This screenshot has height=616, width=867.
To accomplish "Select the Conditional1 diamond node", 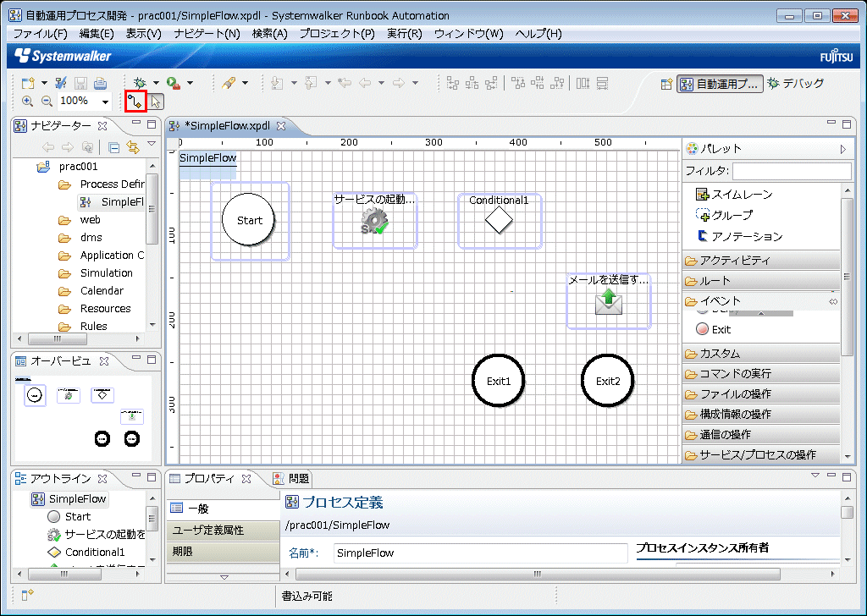I will click(499, 220).
